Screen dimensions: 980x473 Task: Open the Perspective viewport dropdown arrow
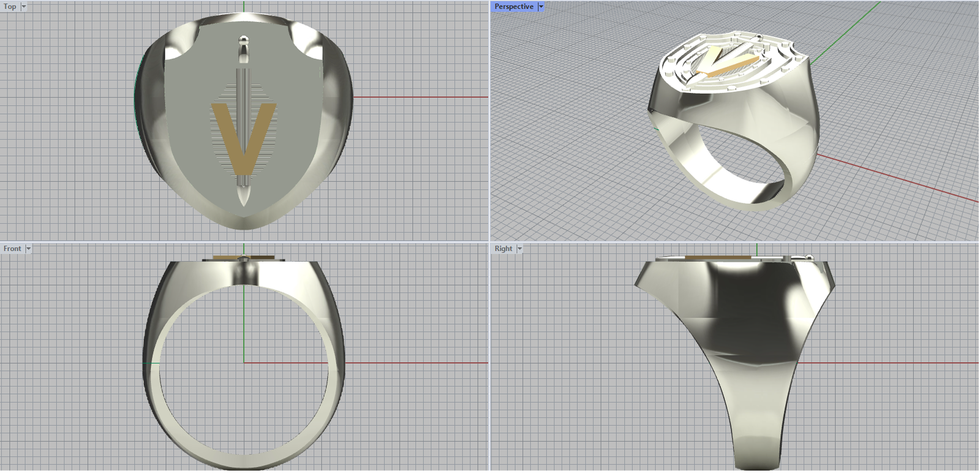[541, 7]
